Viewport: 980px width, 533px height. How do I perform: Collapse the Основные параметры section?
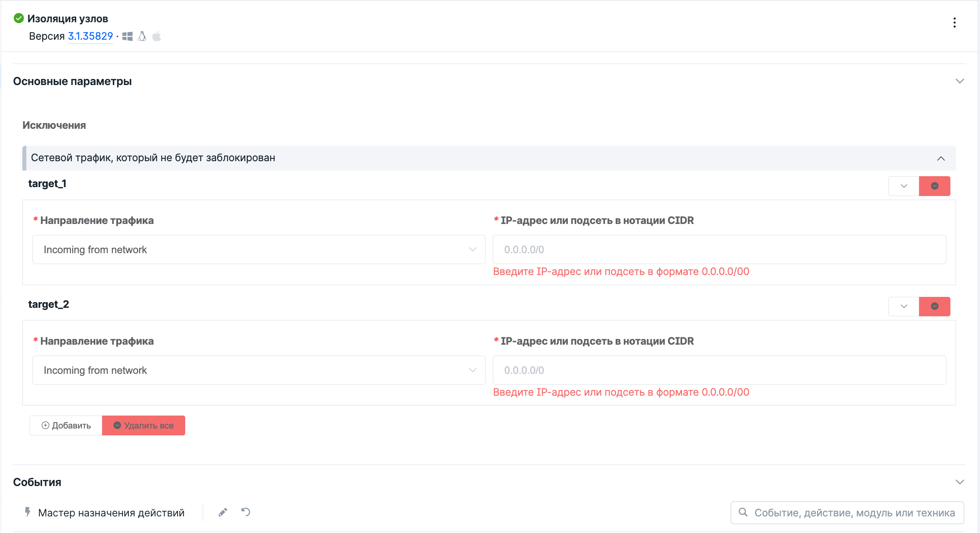[x=959, y=81]
